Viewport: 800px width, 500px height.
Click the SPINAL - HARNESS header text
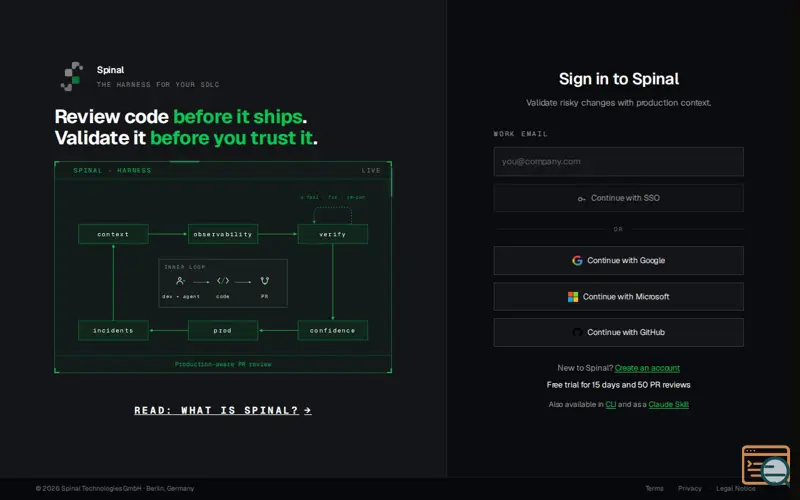coord(112,170)
